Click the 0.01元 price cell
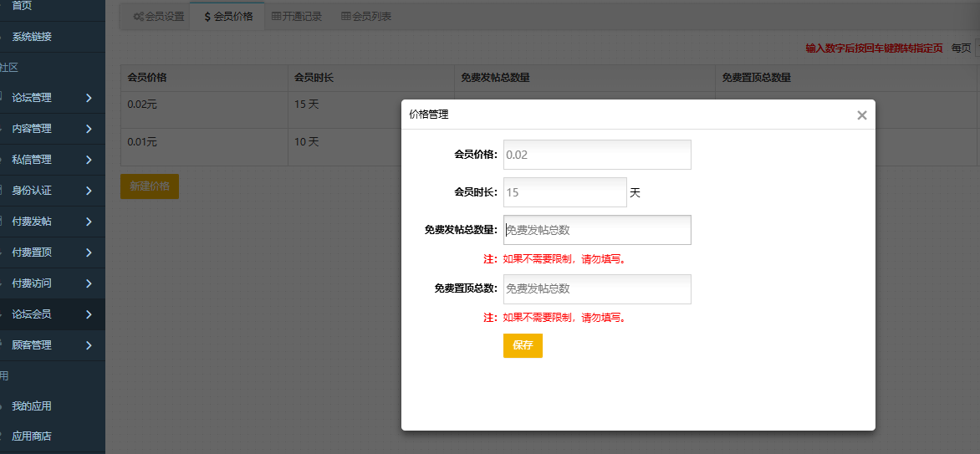Image resolution: width=980 pixels, height=454 pixels. [x=204, y=147]
